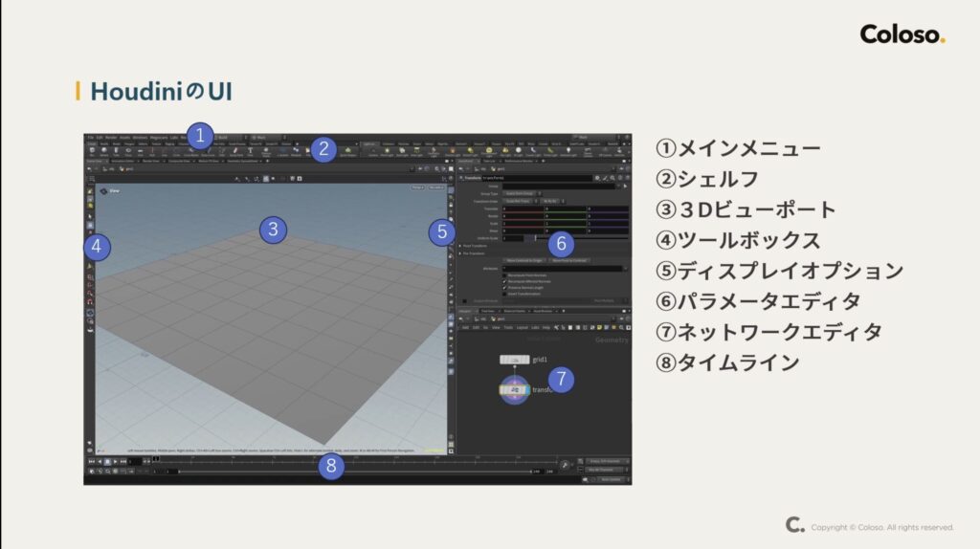
Task: Toggle Invert Transformation checkbox
Action: [x=505, y=293]
